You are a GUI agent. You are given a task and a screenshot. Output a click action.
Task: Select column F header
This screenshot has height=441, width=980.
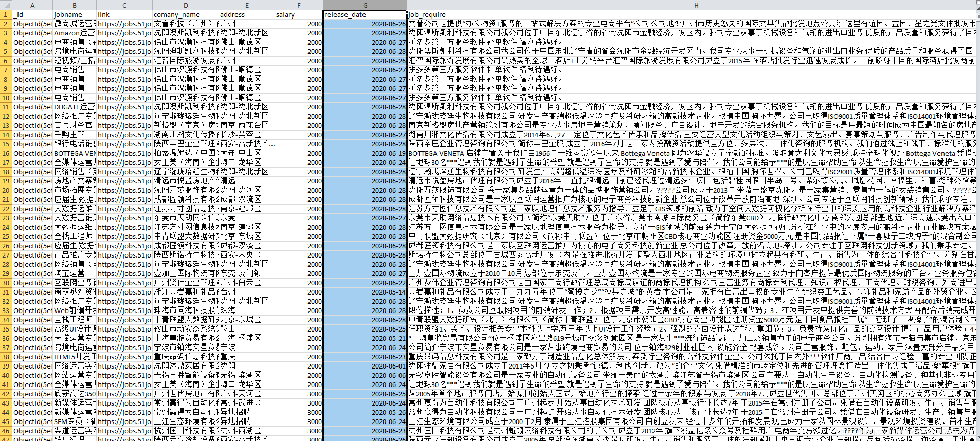tap(299, 5)
